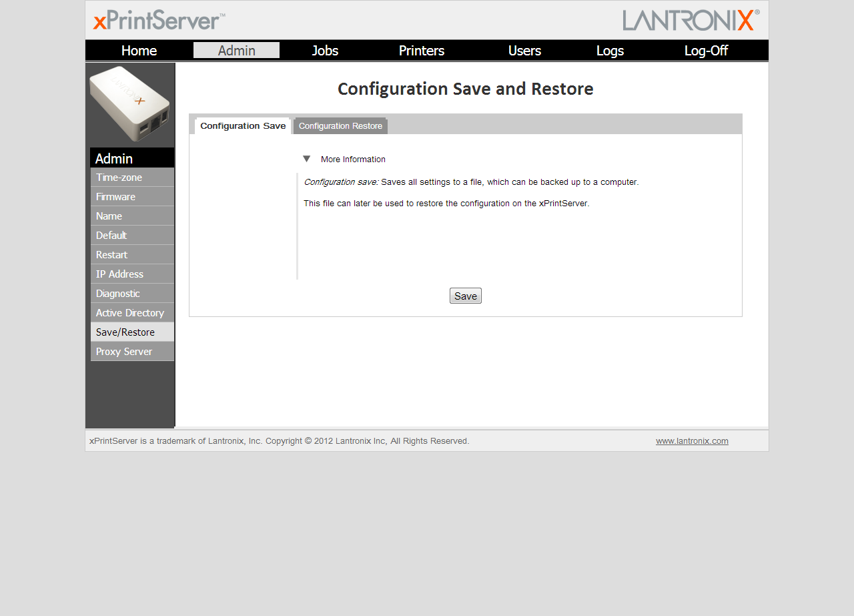Select the Configuration Save tab
854x616 pixels.
[x=243, y=126]
